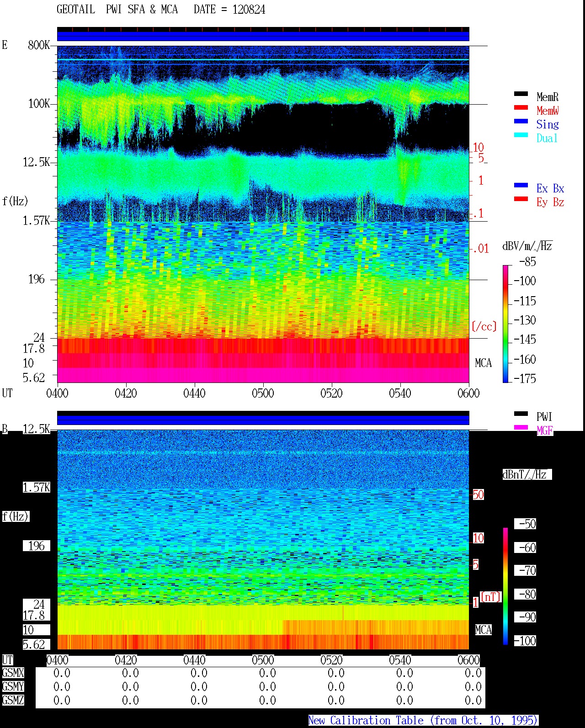The image size is (585, 728).
Task: Click the blue status bar above electric spectrogram
Action: (x=263, y=36)
